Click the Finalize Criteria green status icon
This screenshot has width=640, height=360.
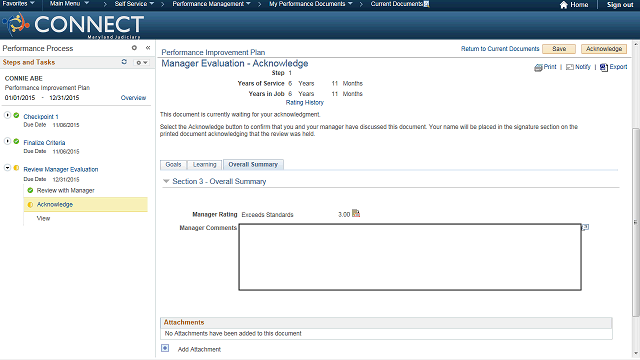pyautogui.click(x=16, y=141)
